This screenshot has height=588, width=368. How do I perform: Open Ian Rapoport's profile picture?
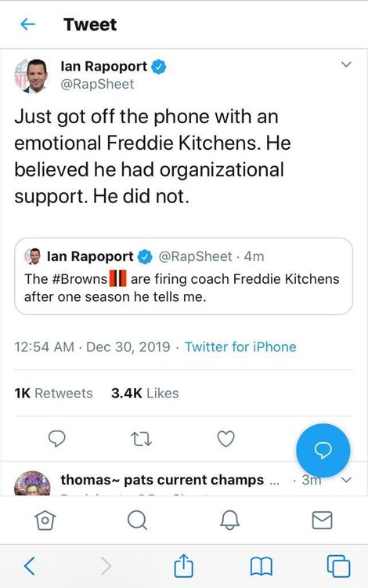[x=31, y=76]
